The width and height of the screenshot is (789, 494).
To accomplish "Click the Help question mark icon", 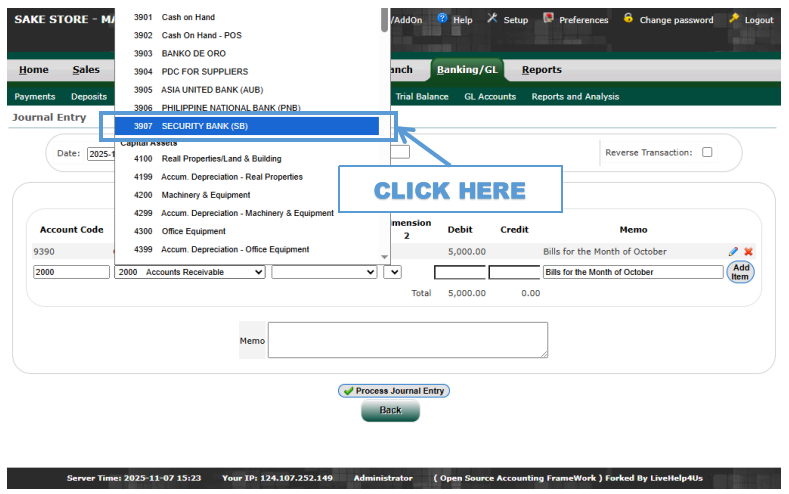I will (442, 19).
